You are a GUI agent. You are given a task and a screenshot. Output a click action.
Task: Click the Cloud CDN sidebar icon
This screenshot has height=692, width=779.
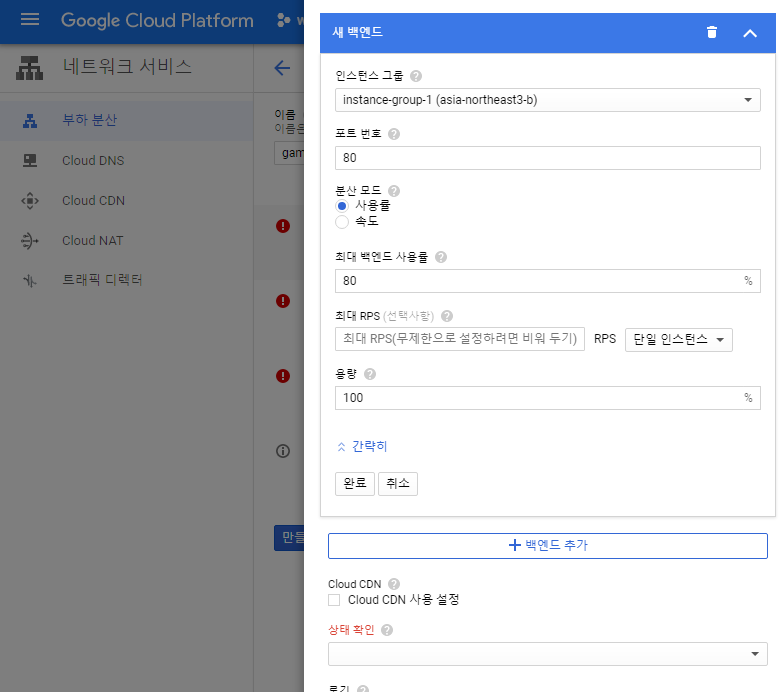[30, 201]
